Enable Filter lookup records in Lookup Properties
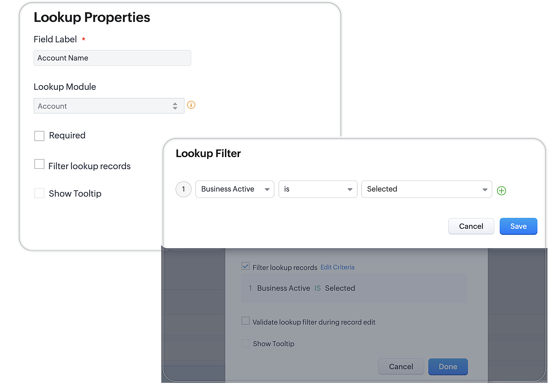The width and height of the screenshot is (559, 392). (39, 164)
